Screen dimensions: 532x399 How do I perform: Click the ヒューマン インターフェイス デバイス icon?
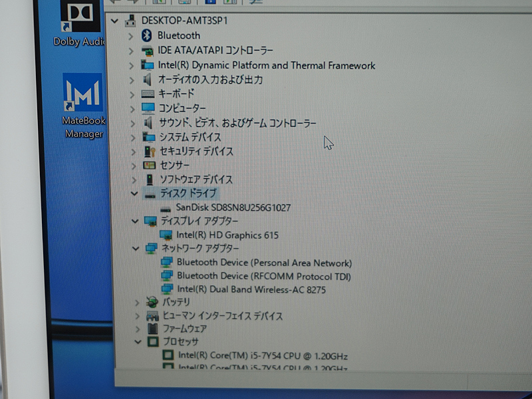click(x=152, y=317)
